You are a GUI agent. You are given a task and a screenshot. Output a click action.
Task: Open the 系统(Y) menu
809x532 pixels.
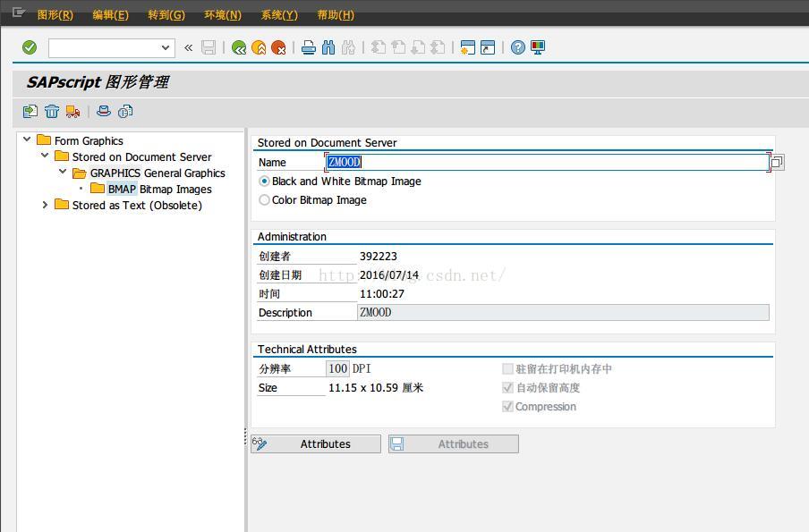[x=279, y=15]
